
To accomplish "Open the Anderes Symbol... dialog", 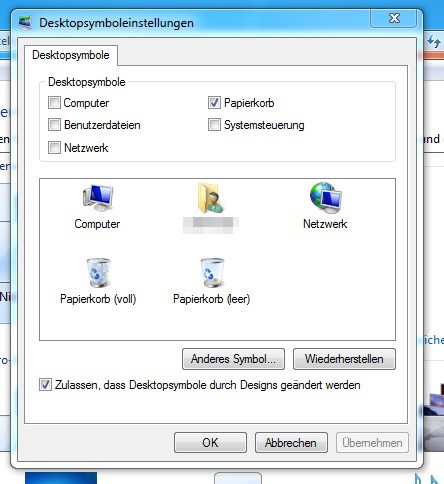I will click(x=233, y=359).
